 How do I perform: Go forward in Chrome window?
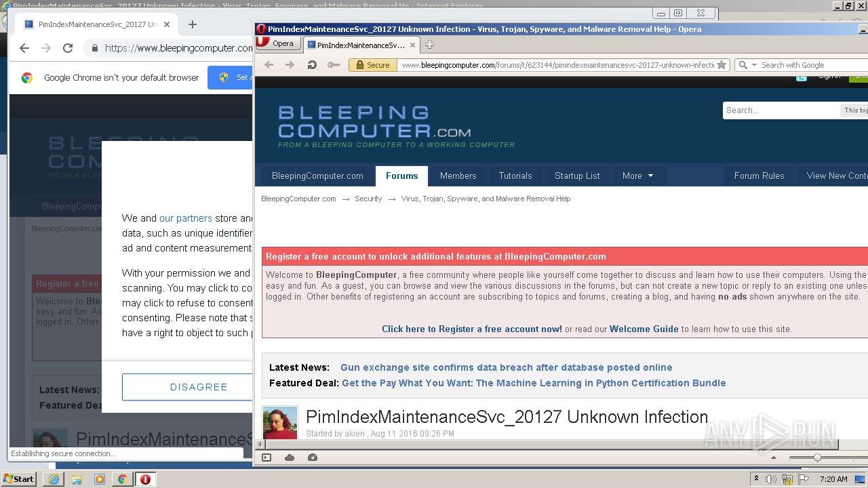[46, 48]
